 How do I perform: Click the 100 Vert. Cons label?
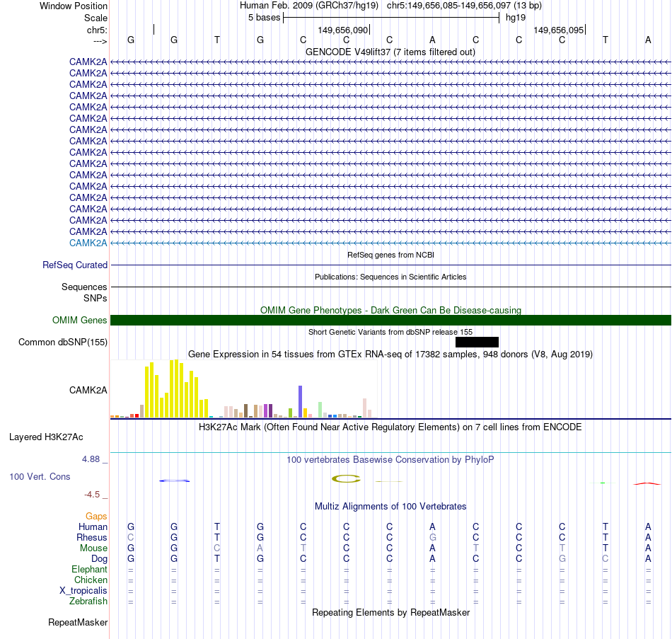click(40, 476)
